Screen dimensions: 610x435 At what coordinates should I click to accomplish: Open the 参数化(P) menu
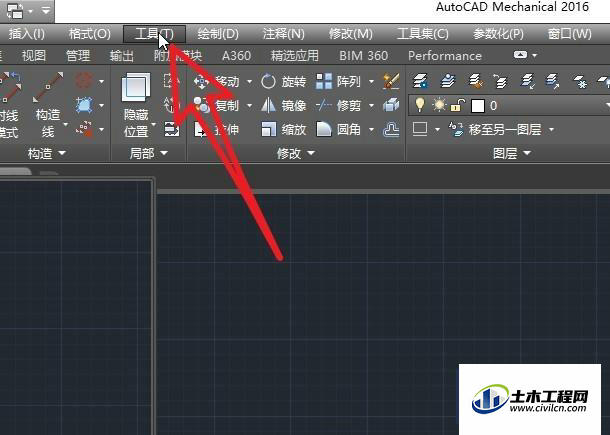point(498,34)
